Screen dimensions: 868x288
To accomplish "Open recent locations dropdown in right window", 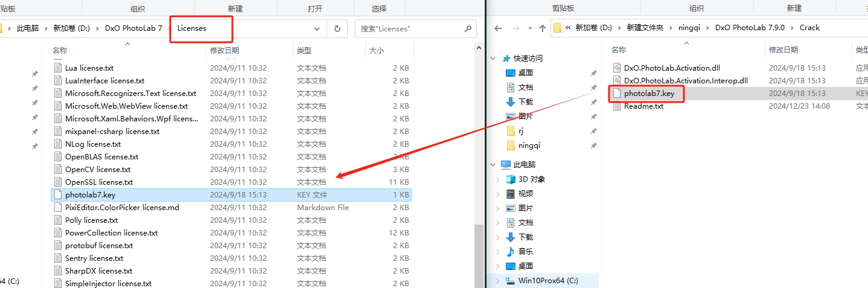I will click(529, 28).
